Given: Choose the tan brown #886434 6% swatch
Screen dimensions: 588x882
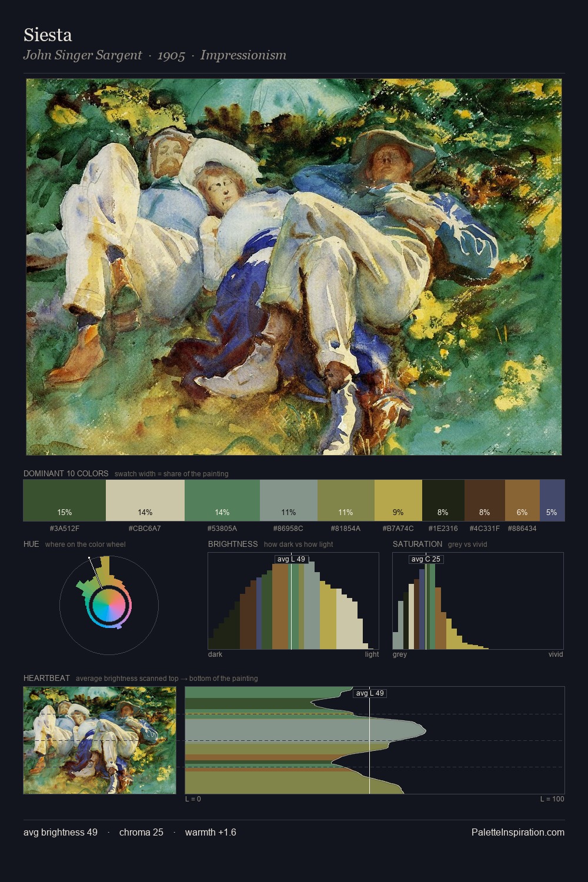Looking at the screenshot, I should point(522,500).
